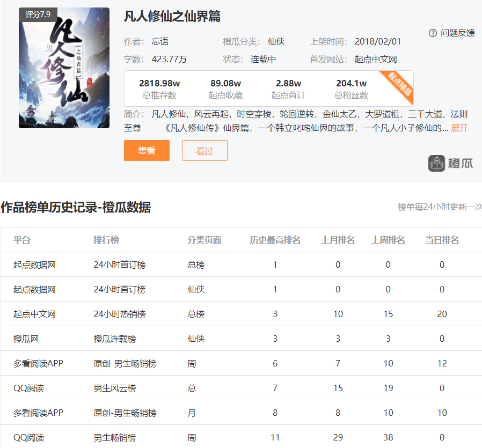This screenshot has width=482, height=448.
Task: Click 男生畅销榜 in the QQ阅读 row
Action: point(115,437)
